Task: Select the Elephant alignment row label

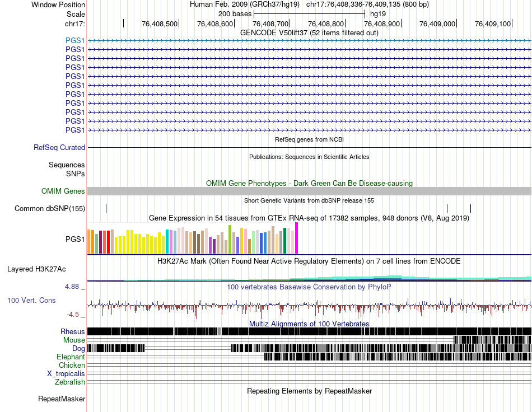Action: tap(71, 357)
